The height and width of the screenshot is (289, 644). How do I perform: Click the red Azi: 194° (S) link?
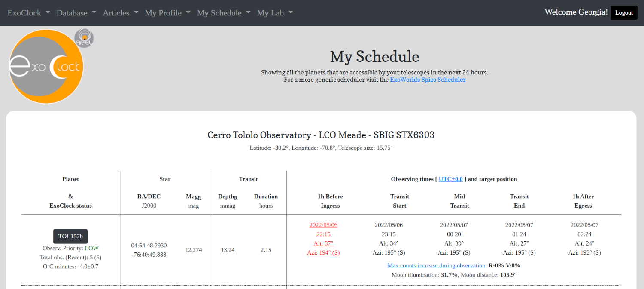coord(323,252)
